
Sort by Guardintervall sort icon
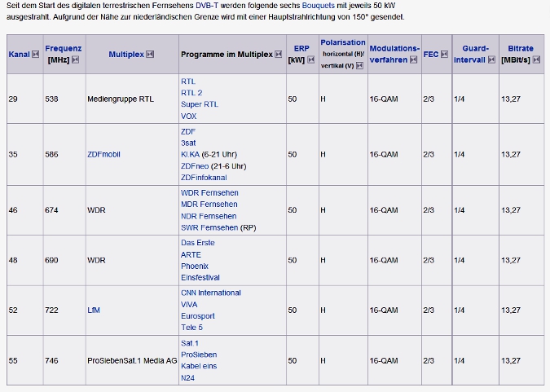(x=492, y=60)
